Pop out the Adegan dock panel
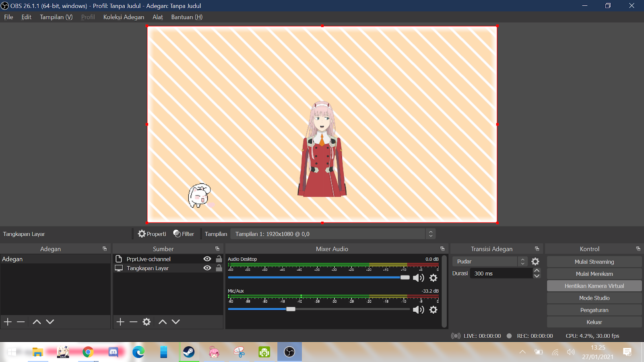 coord(105,249)
